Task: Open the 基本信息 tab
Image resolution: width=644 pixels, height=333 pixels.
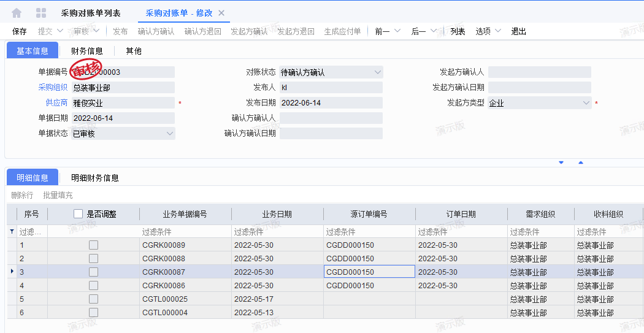Action: point(33,51)
